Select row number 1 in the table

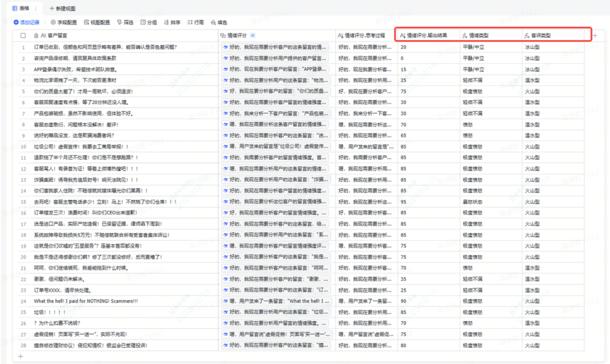click(x=23, y=46)
